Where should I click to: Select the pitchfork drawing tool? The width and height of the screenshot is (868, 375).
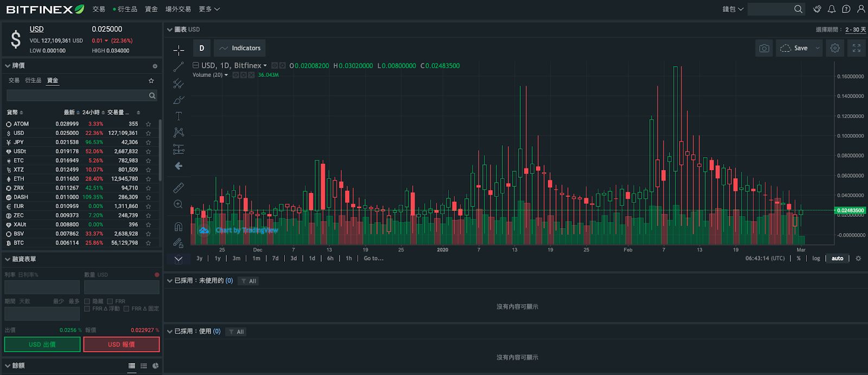tap(178, 83)
